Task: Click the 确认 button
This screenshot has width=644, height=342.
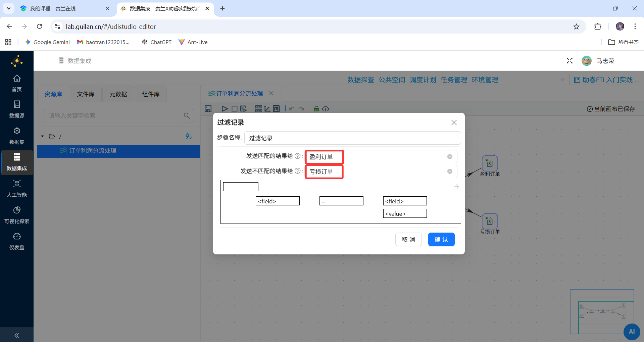Action: [x=441, y=239]
